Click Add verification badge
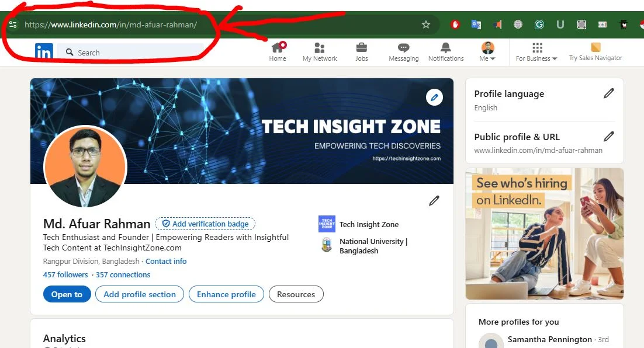The width and height of the screenshot is (644, 348). 205,224
